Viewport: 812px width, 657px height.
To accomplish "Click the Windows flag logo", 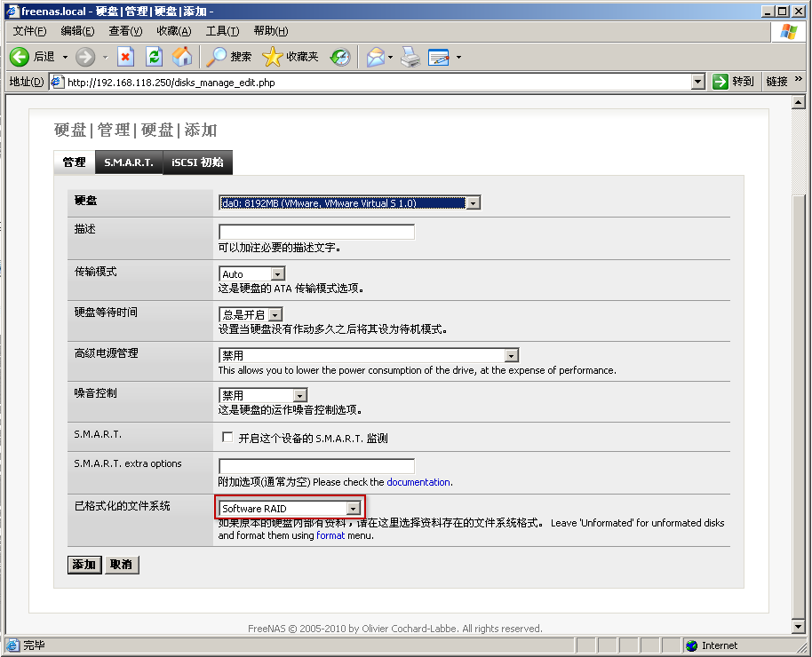I will tap(789, 32).
